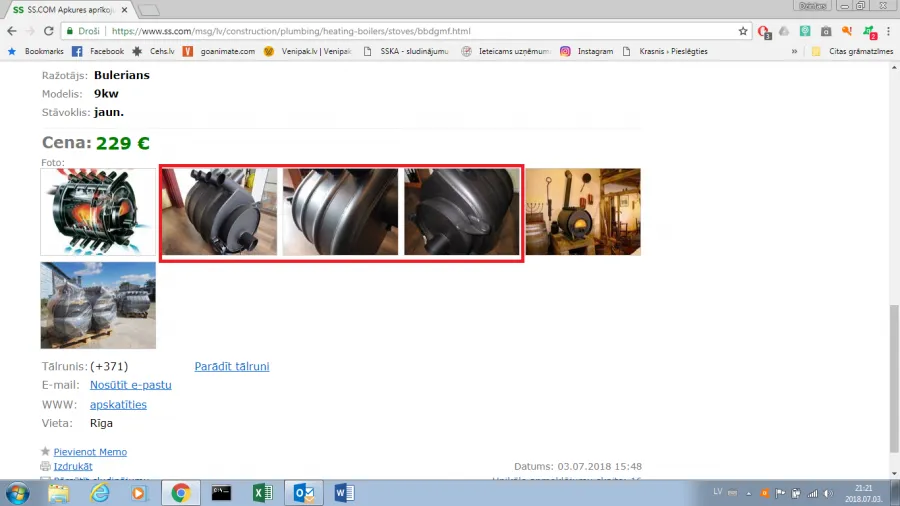Open the Opera extension icon with badge 3
900x506 pixels.
tap(764, 32)
